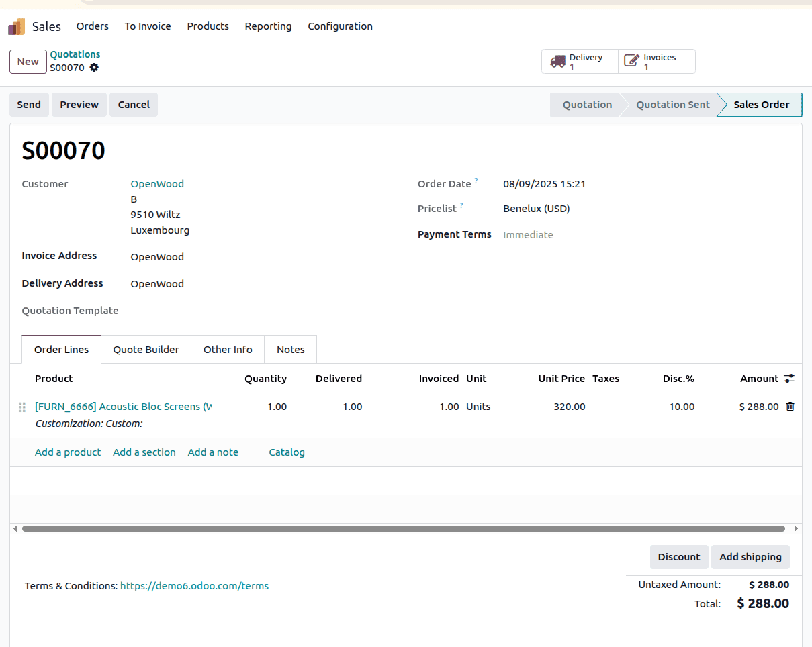Click Add a product to insert a line
Image resolution: width=812 pixels, height=647 pixels.
click(67, 452)
